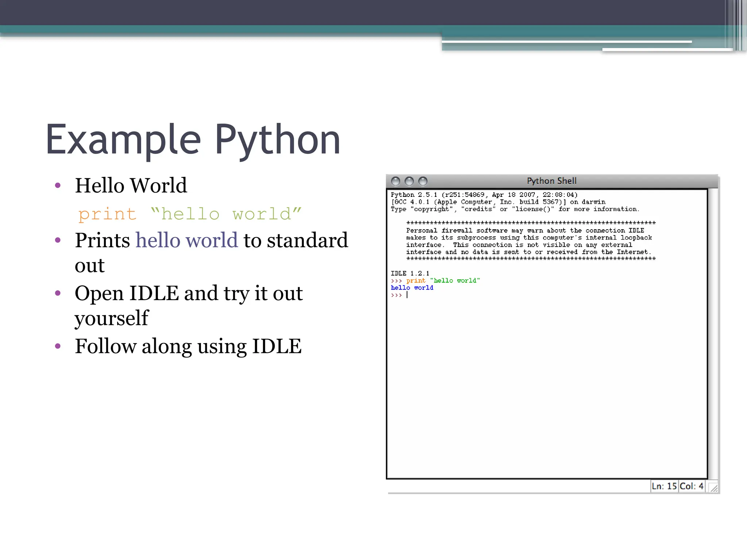
Task: Close the Python Shell window
Action: (x=395, y=181)
